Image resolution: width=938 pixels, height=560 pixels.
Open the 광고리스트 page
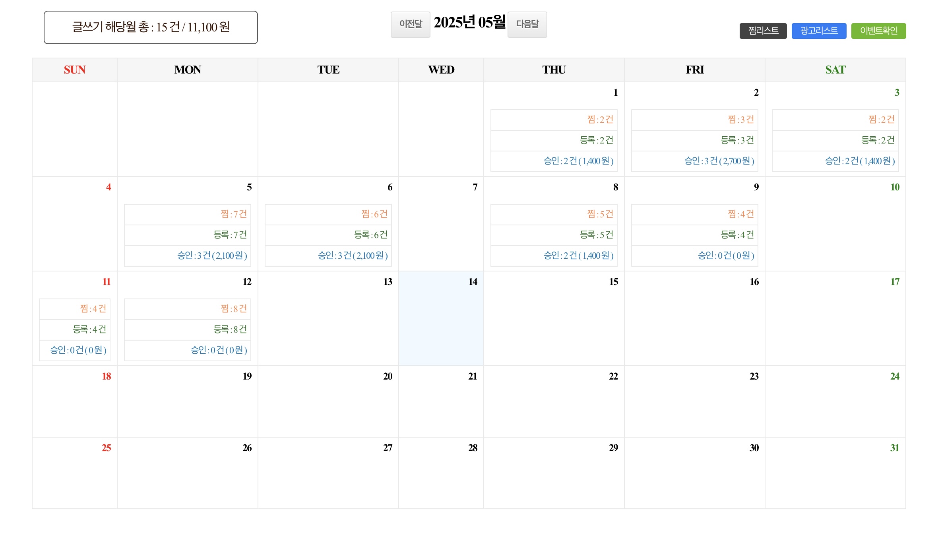click(819, 31)
